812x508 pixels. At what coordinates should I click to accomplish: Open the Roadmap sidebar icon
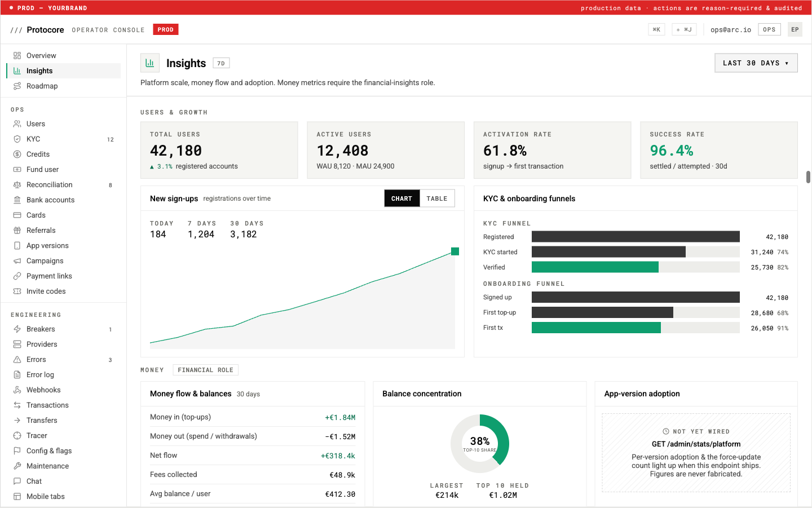(x=17, y=86)
